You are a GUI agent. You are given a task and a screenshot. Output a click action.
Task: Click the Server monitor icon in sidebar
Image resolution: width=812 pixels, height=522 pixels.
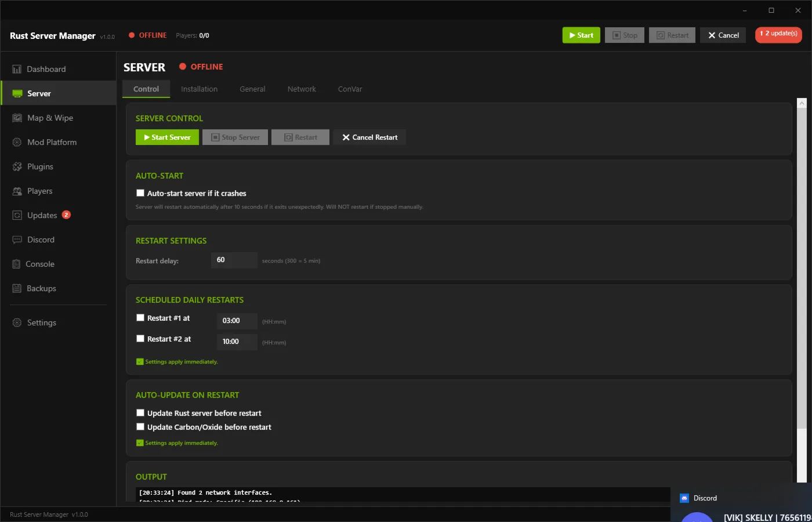tap(17, 93)
